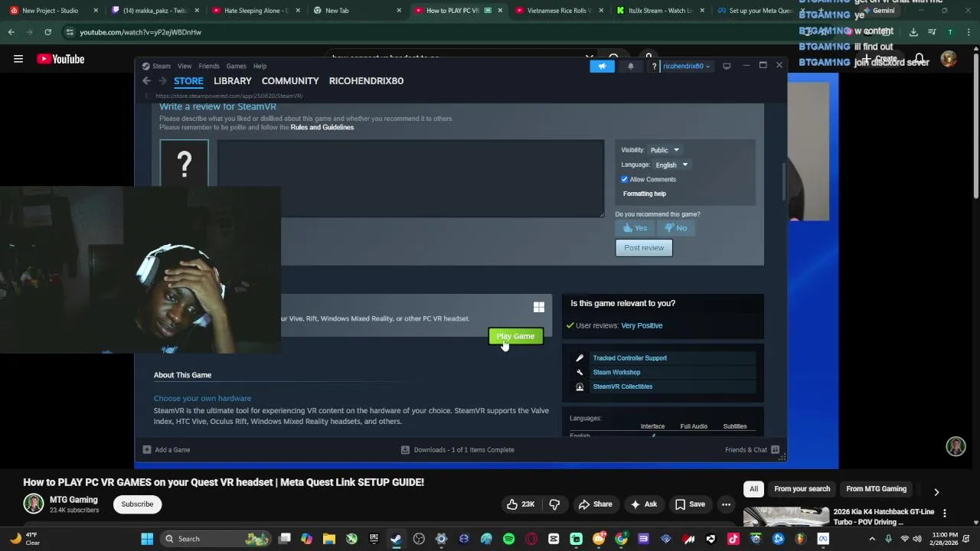Click the Steam announcements megaphone icon
The height and width of the screenshot is (551, 980).
pos(602,66)
